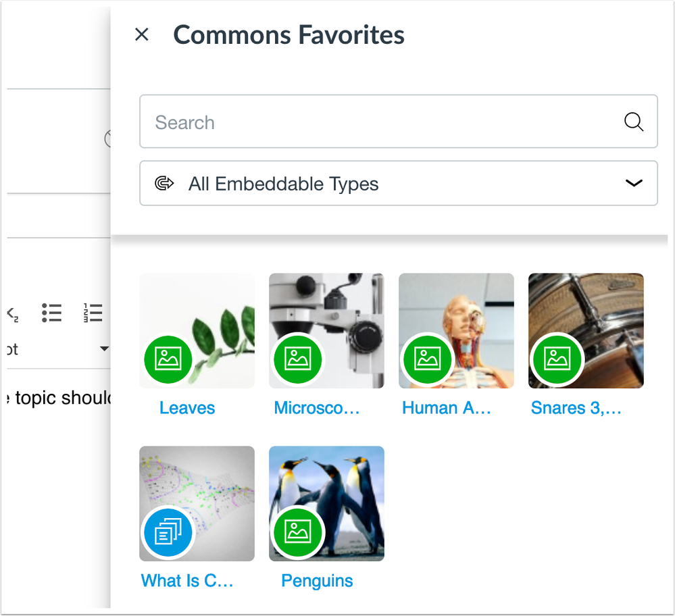
Task: Click the image icon on the Microscope thumbnail
Action: pyautogui.click(x=297, y=359)
